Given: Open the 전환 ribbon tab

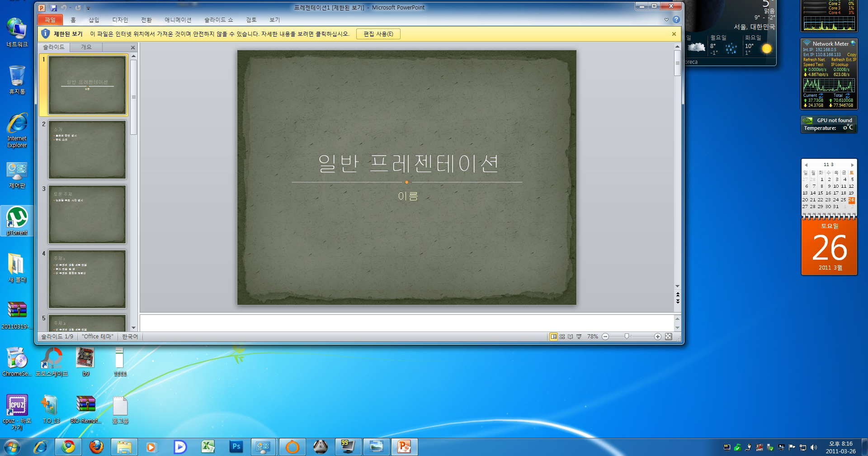Looking at the screenshot, I should 146,20.
